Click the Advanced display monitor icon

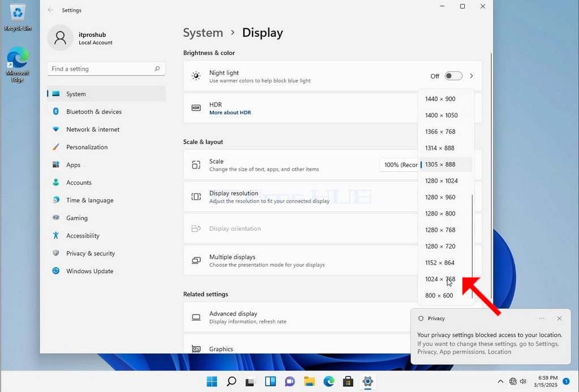tap(196, 317)
